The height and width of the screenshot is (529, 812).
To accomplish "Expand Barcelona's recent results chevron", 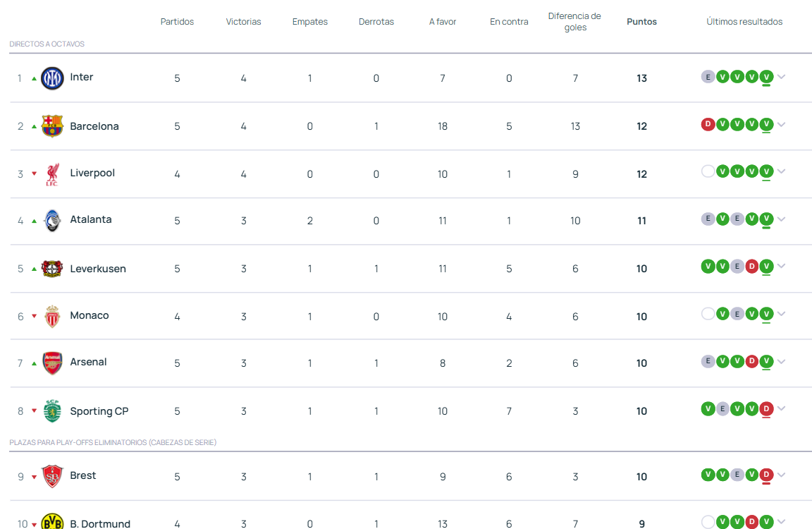I will [x=781, y=125].
